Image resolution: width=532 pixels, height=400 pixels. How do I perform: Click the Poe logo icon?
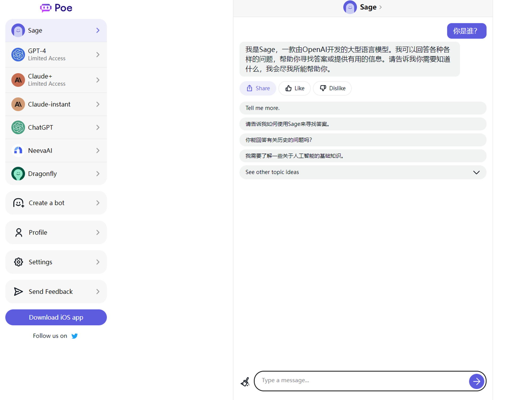(46, 8)
